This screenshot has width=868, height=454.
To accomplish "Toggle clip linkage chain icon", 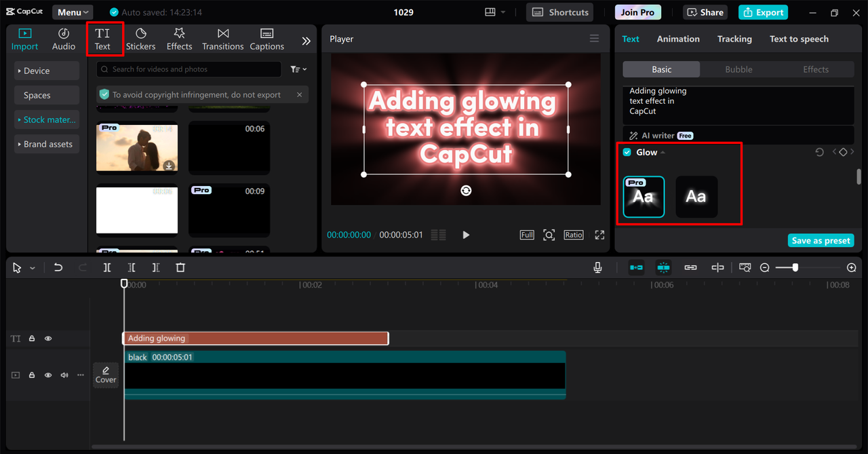I will coord(690,268).
